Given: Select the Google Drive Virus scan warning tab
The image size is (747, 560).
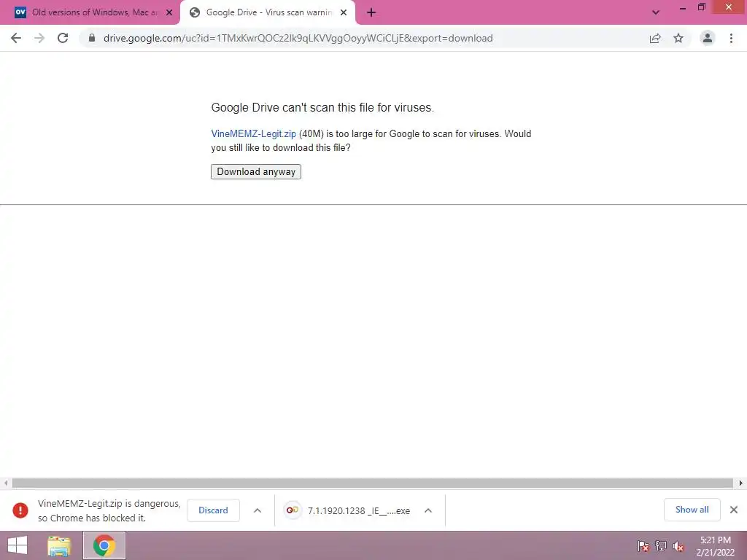Looking at the screenshot, I should click(x=267, y=12).
